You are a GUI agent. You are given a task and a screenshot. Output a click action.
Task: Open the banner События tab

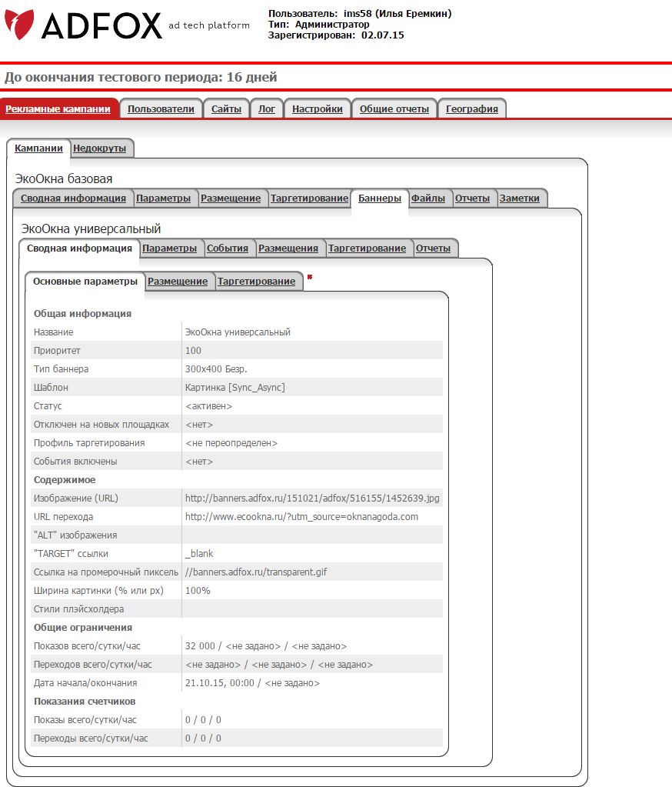[228, 248]
